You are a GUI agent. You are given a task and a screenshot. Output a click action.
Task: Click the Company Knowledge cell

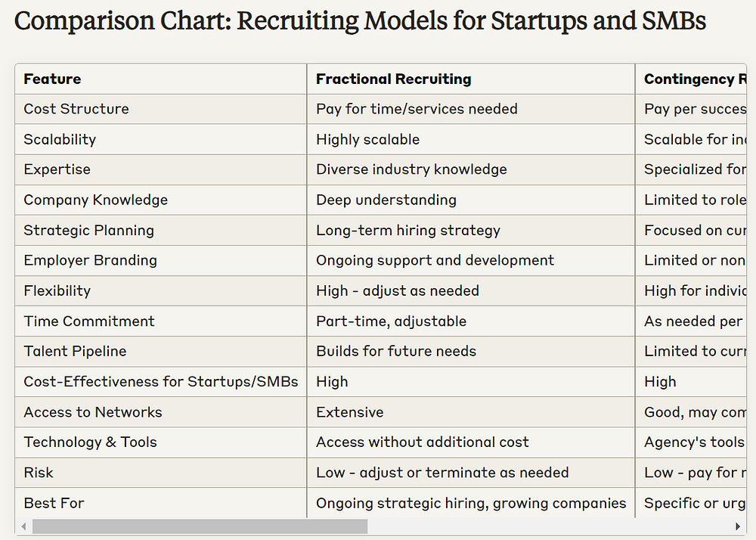click(95, 200)
